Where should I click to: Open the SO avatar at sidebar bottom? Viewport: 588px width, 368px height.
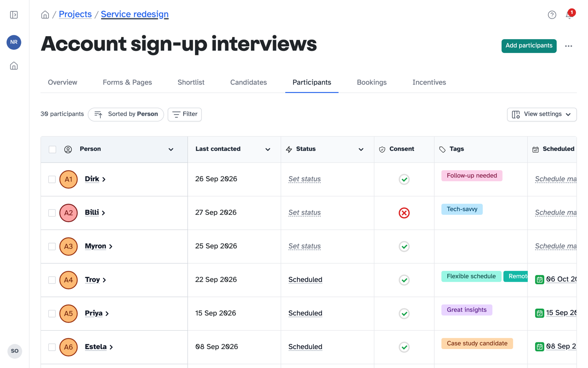(x=15, y=351)
